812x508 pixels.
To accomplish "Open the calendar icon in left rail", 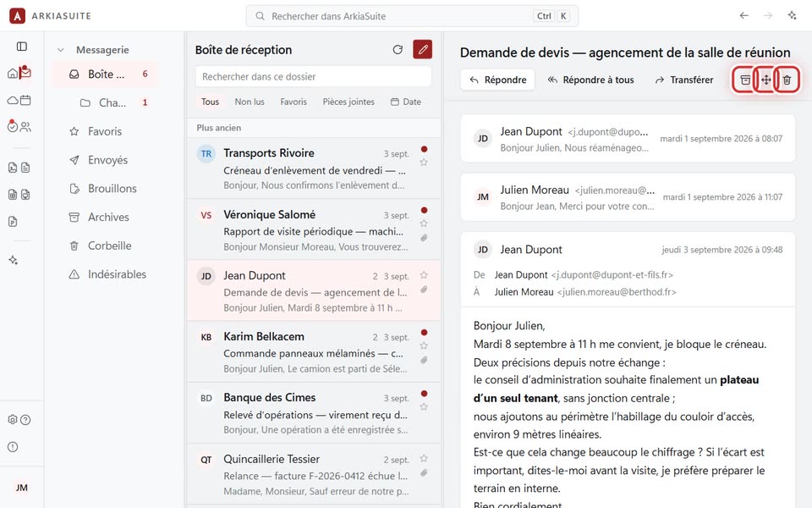I will 25,100.
